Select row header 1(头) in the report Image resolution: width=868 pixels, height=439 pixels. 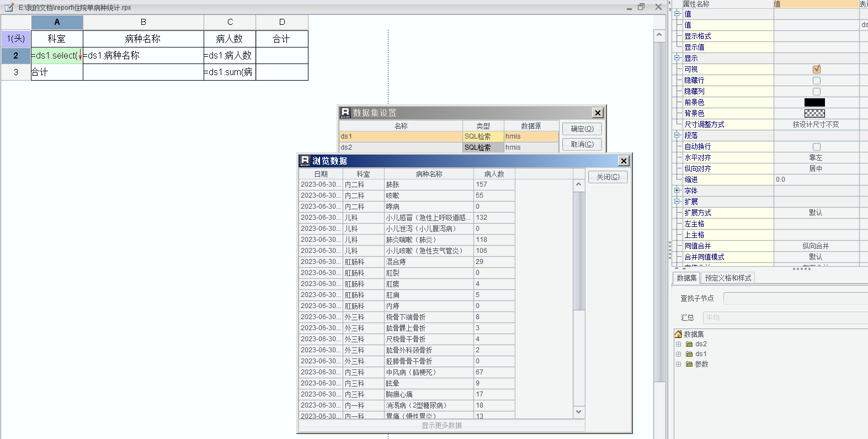[x=16, y=39]
